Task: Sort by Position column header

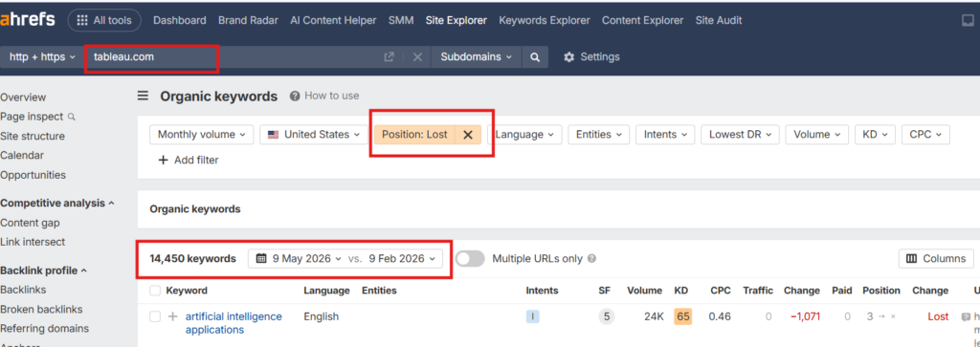Action: click(x=881, y=291)
